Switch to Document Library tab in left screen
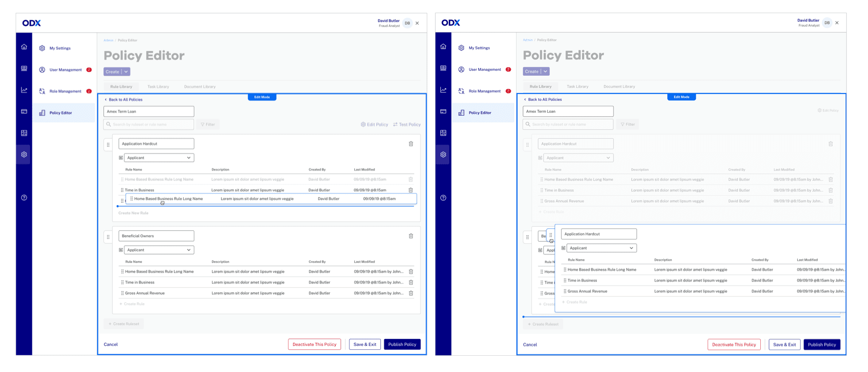 coord(200,87)
